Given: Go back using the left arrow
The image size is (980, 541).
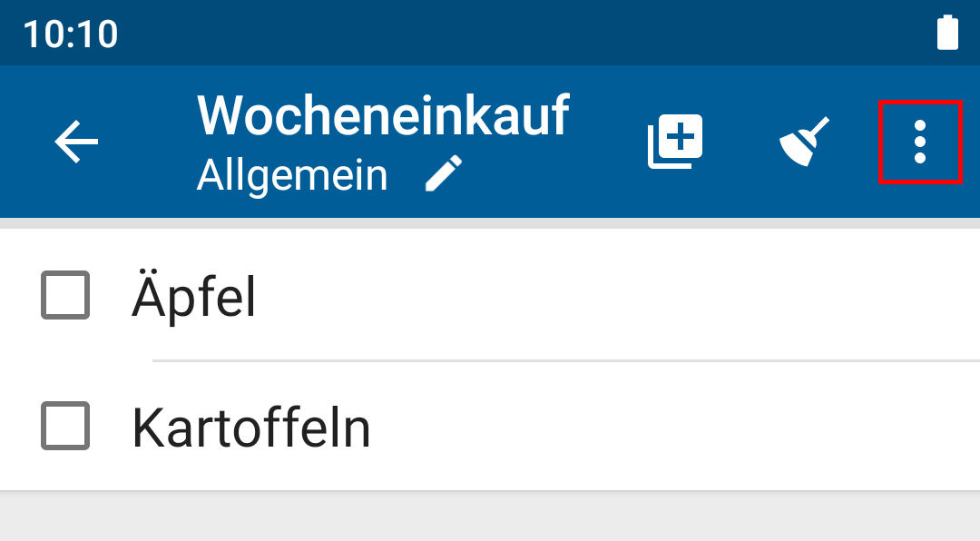Looking at the screenshot, I should tap(76, 142).
